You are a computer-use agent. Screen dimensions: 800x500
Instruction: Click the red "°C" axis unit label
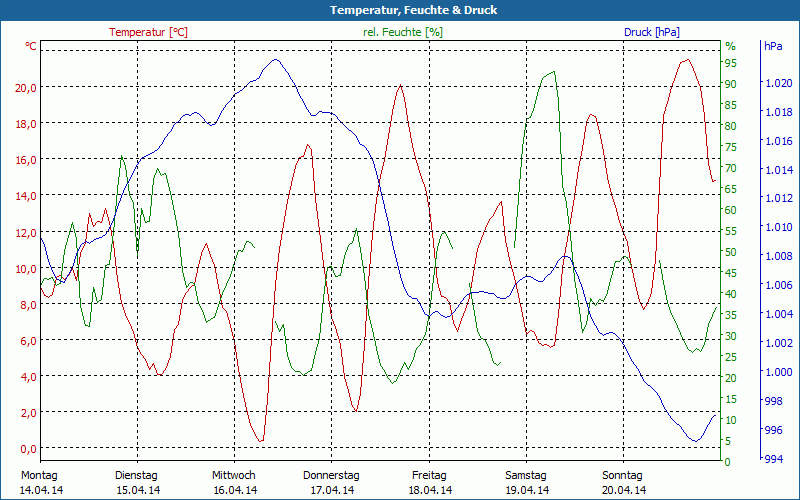(31, 47)
